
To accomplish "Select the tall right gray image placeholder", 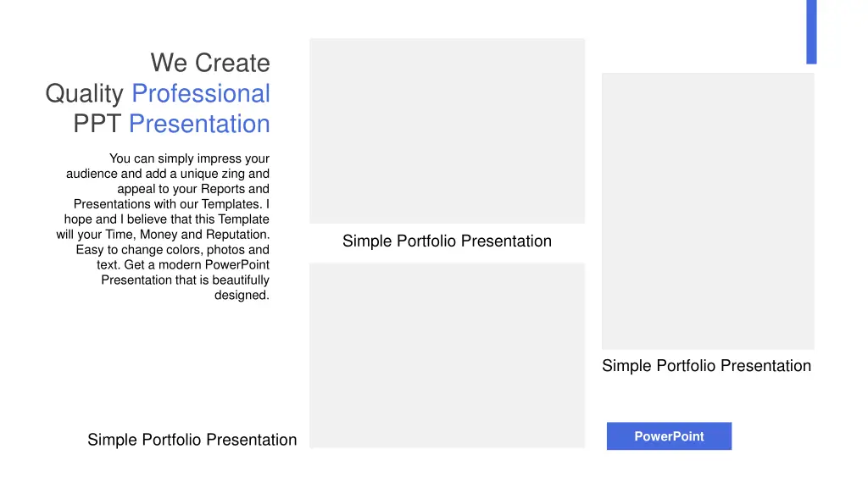I will coord(708,211).
